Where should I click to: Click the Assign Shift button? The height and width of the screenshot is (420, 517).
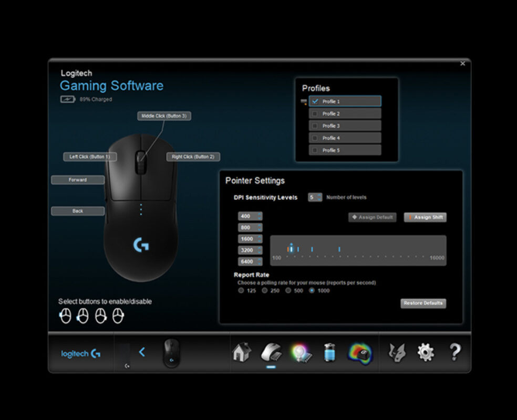point(425,217)
